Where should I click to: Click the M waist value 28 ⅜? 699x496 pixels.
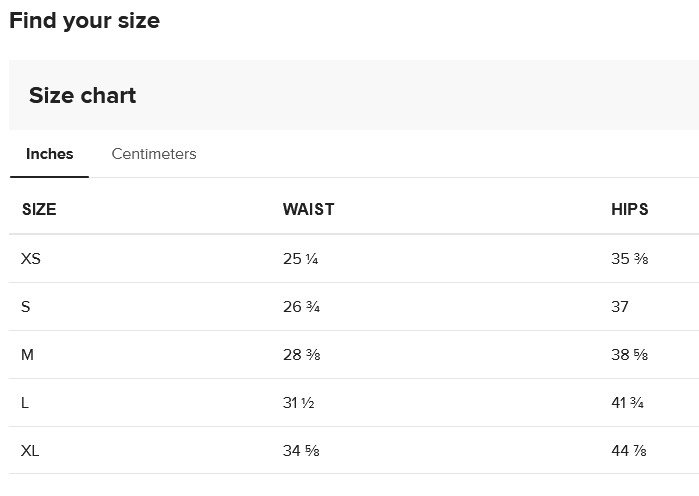tap(302, 355)
